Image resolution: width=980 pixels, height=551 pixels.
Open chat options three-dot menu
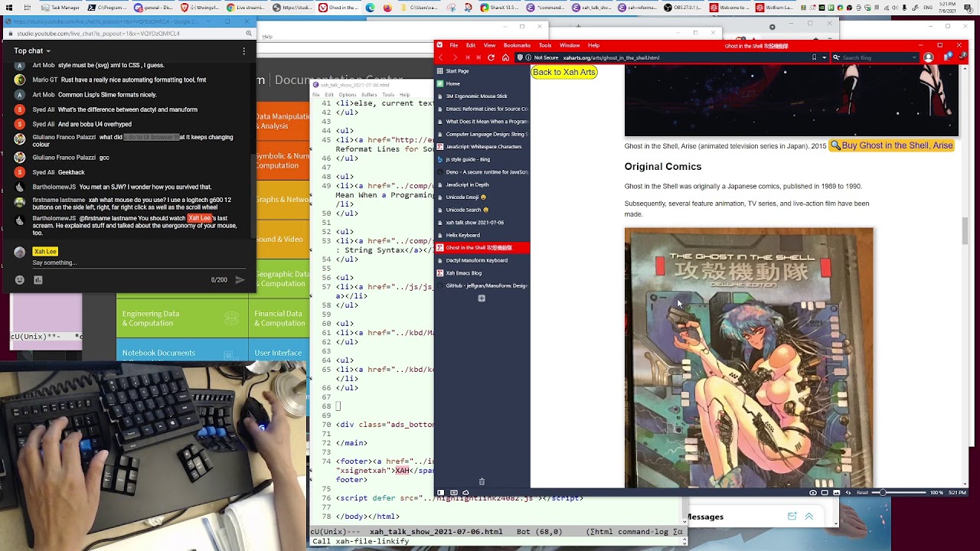point(243,51)
